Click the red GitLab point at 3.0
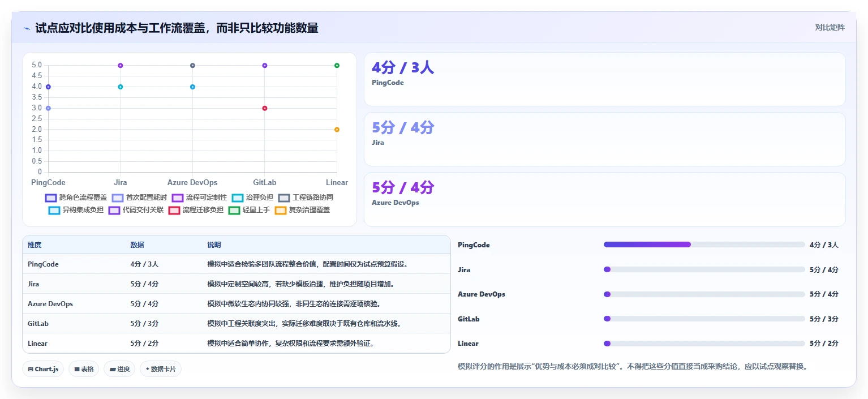Screen dimensions: 868x399 click(x=265, y=108)
